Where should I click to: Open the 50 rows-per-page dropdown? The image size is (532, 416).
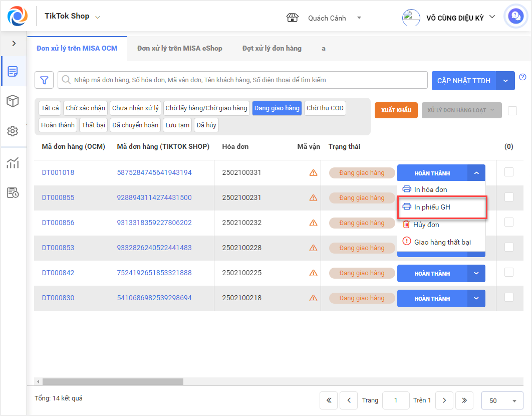click(x=502, y=401)
